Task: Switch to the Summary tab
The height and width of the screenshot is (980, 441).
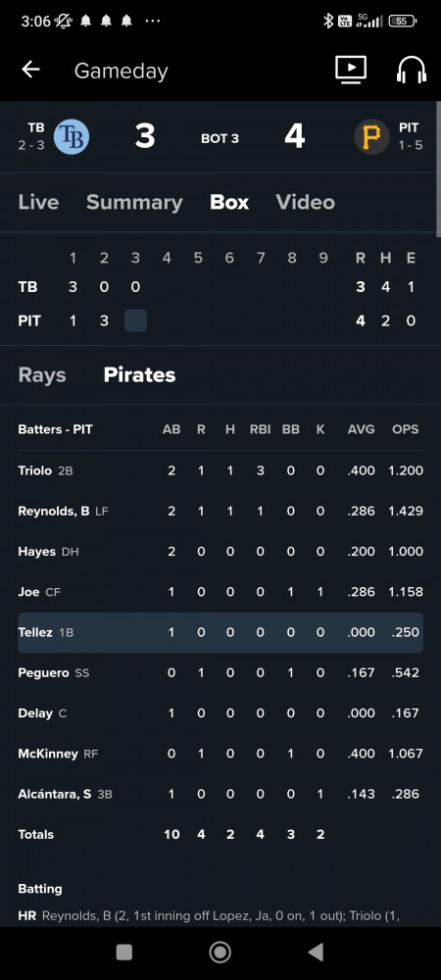Action: click(x=134, y=203)
